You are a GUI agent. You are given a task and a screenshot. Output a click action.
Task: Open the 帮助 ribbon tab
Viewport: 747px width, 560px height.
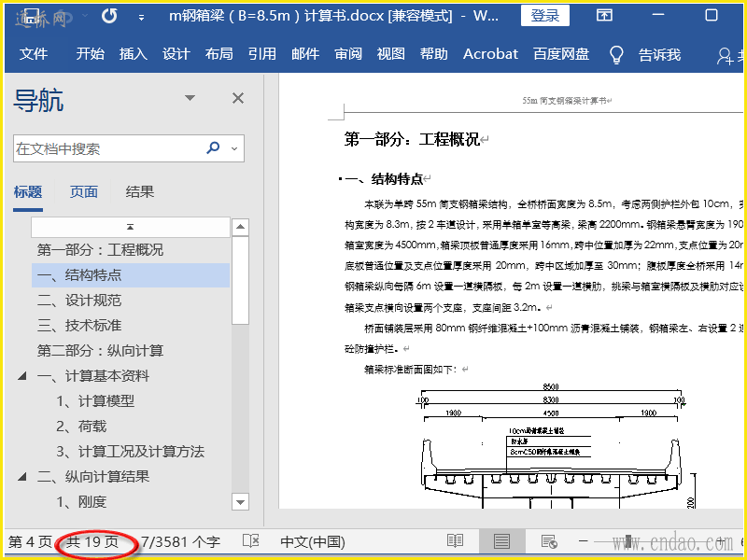pyautogui.click(x=433, y=54)
